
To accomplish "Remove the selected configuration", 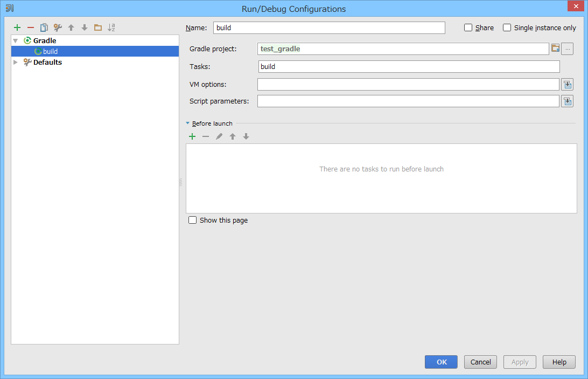I will pos(30,27).
